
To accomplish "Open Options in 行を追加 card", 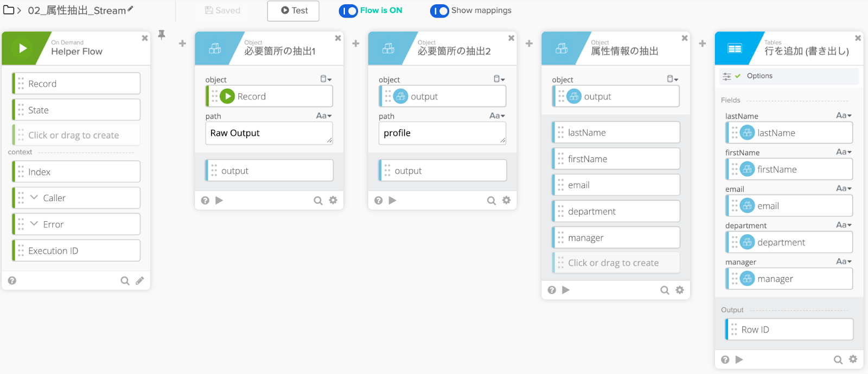I will click(x=759, y=76).
